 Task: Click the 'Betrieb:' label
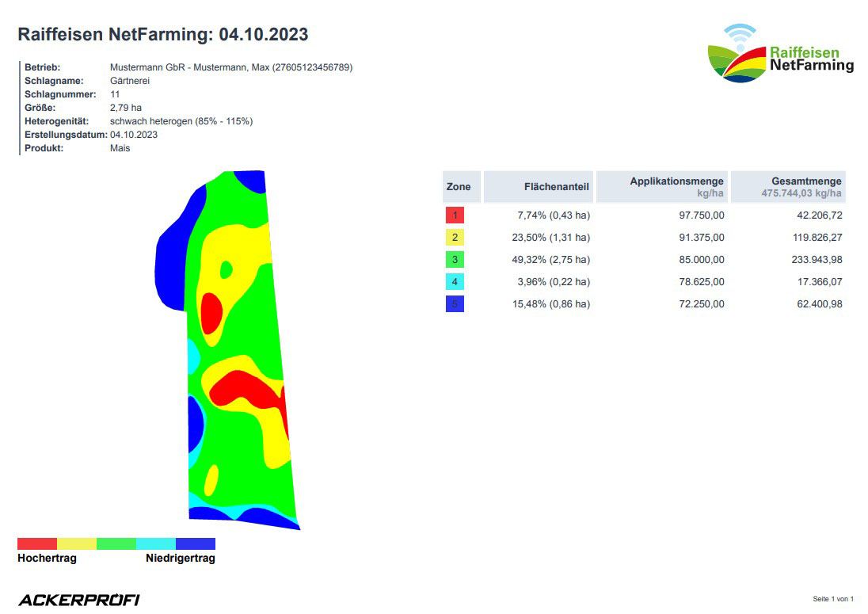(x=42, y=67)
